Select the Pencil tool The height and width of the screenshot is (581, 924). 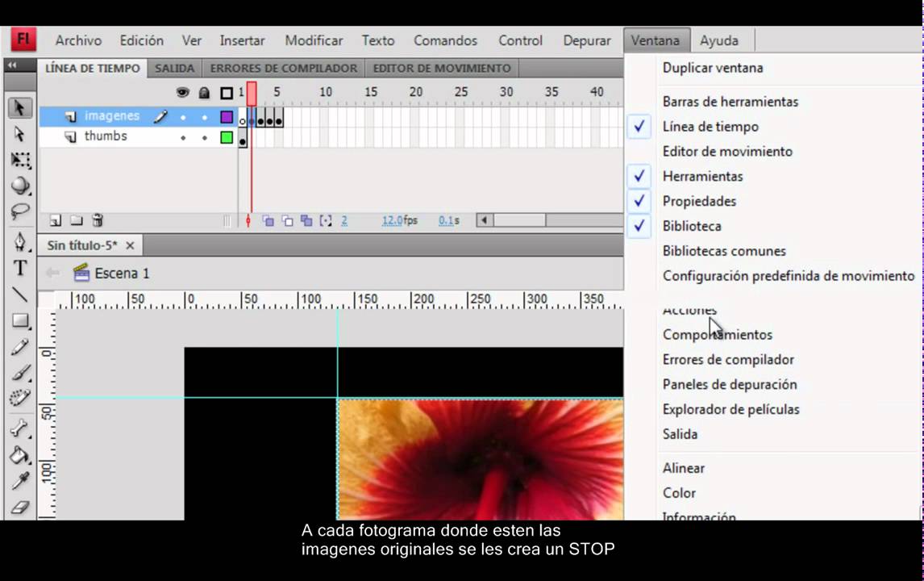click(x=20, y=346)
